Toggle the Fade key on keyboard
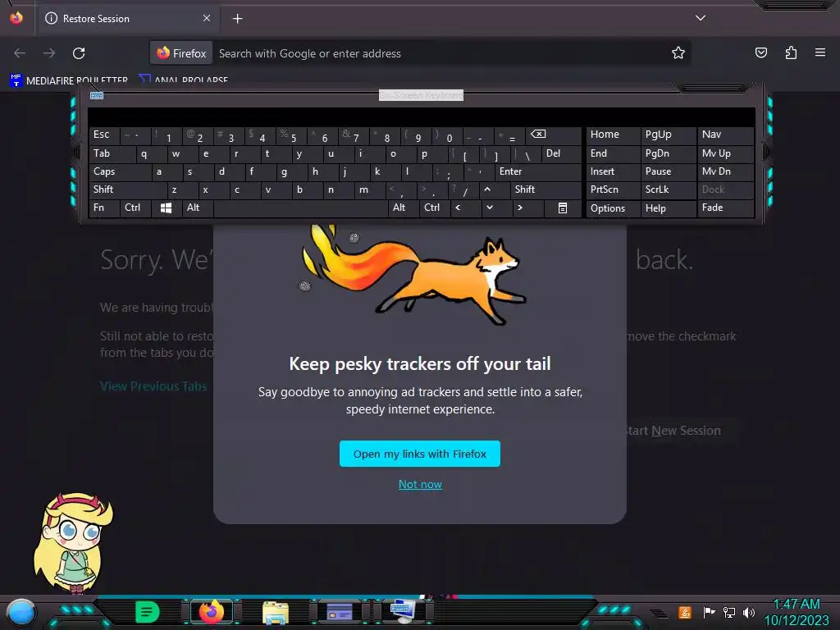This screenshot has width=840, height=630. coord(727,208)
